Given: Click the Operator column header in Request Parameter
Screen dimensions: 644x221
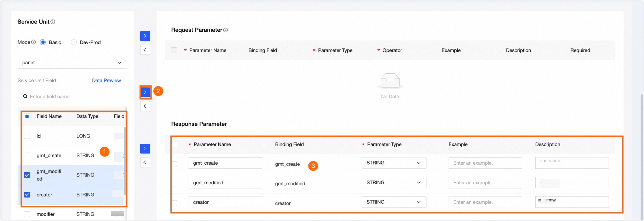Looking at the screenshot, I should tap(392, 50).
